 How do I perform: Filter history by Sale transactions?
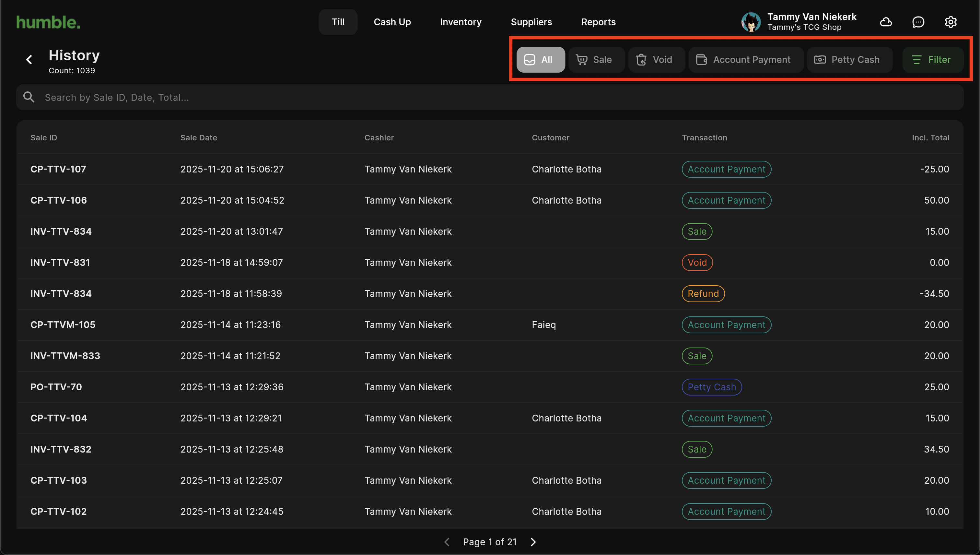pyautogui.click(x=595, y=59)
